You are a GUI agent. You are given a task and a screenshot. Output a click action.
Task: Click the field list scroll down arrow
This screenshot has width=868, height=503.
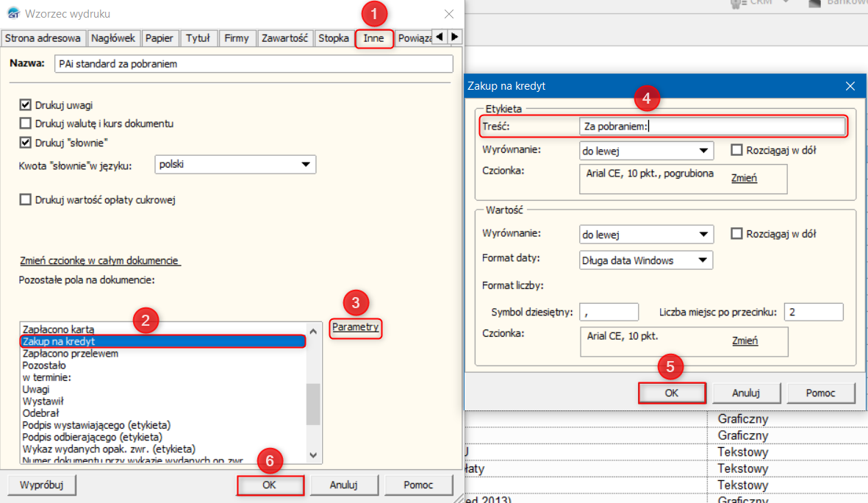[313, 455]
